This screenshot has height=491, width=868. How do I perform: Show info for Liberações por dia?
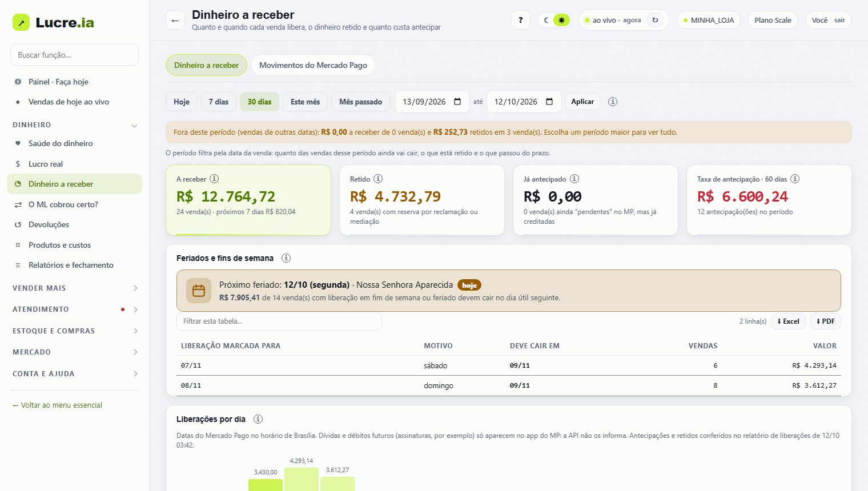point(258,419)
